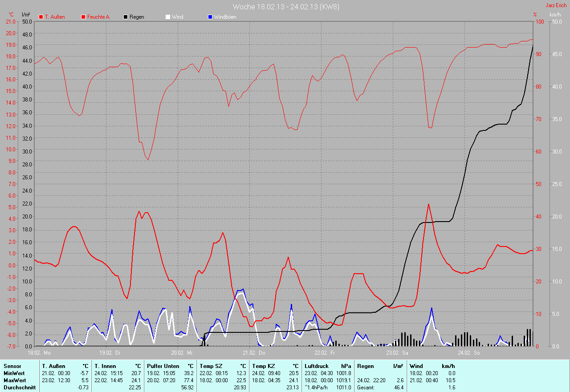Click the Puffer Unten column header
The width and height of the screenshot is (570, 392).
point(163,366)
